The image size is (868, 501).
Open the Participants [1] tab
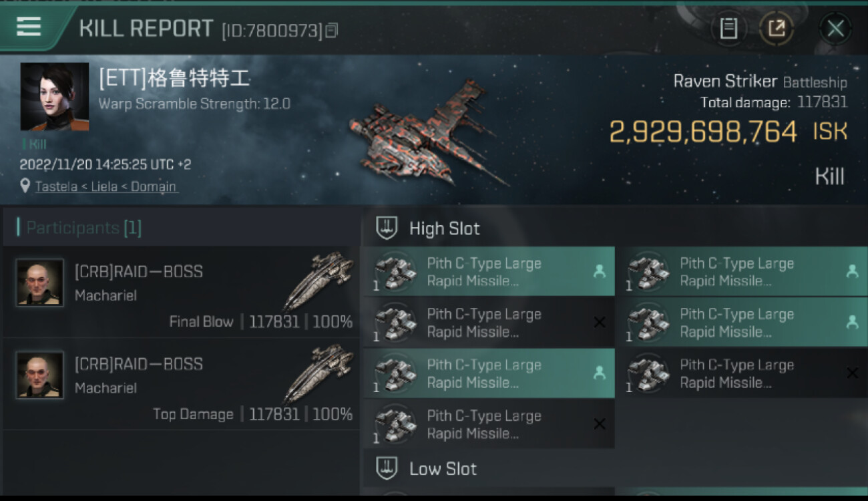[80, 228]
